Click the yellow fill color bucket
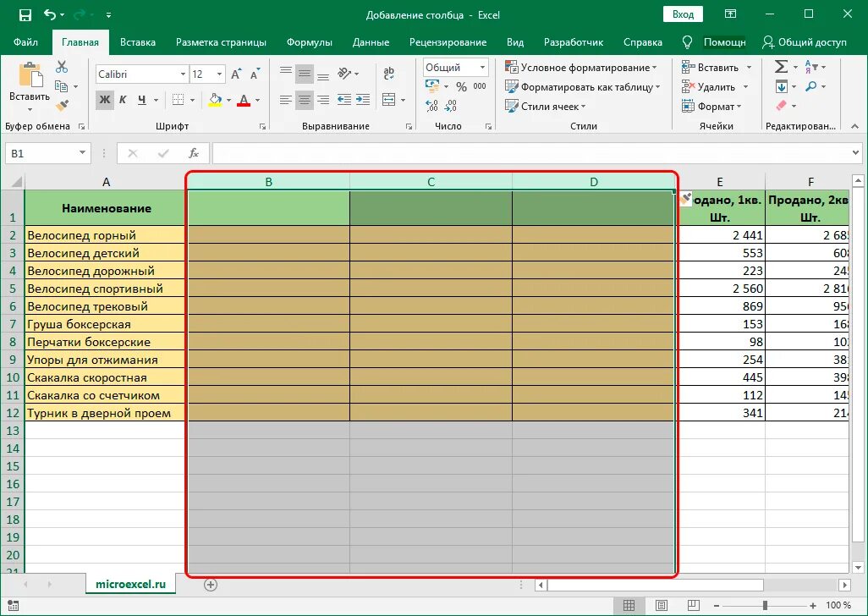868x616 pixels. tap(215, 100)
